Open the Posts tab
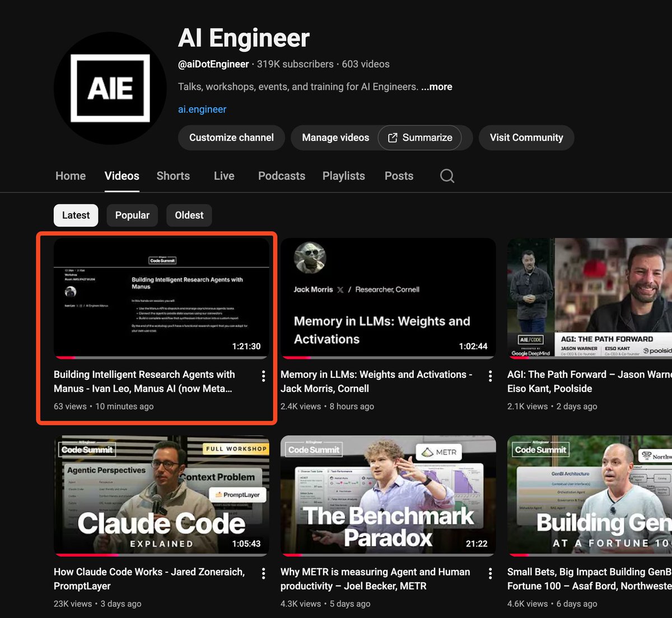This screenshot has width=672, height=618. pos(399,176)
